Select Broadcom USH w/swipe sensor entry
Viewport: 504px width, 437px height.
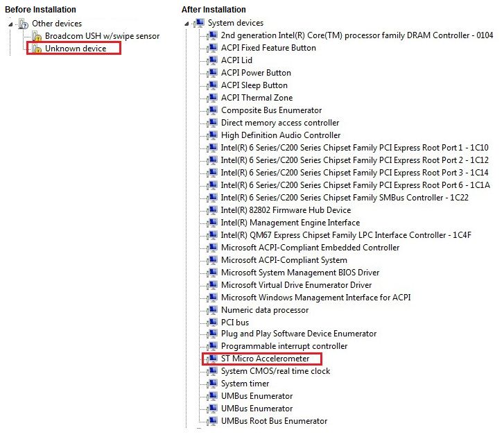(102, 36)
